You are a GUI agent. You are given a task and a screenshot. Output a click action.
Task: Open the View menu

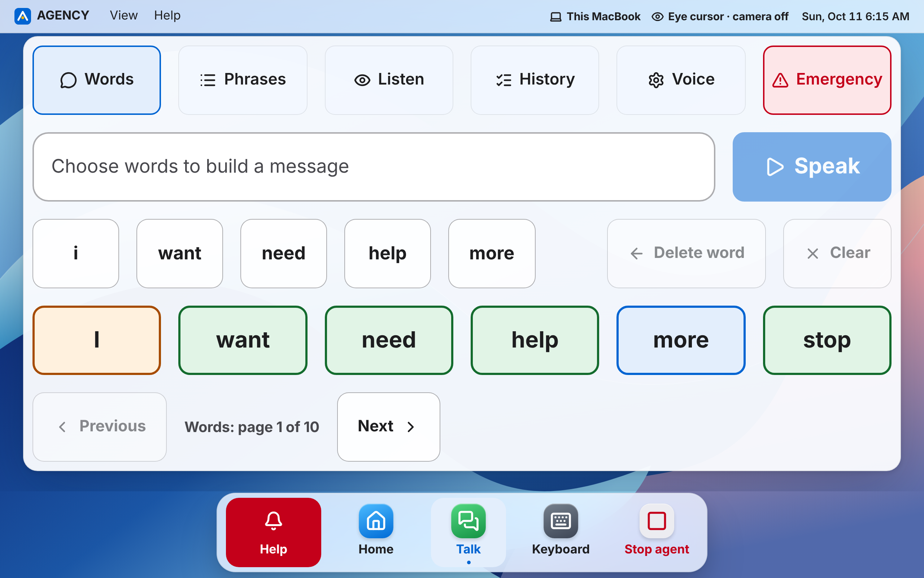pos(123,16)
